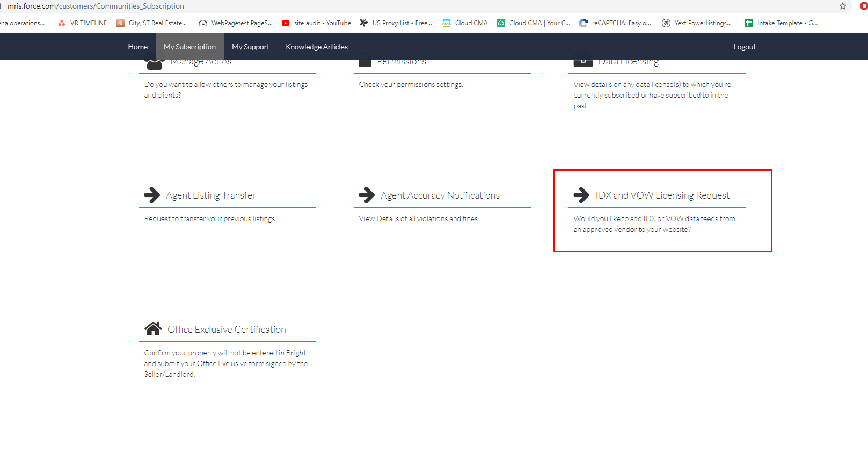Image resolution: width=868 pixels, height=460 pixels.
Task: Click the WebPagetest bookmark favicon
Action: [x=203, y=23]
